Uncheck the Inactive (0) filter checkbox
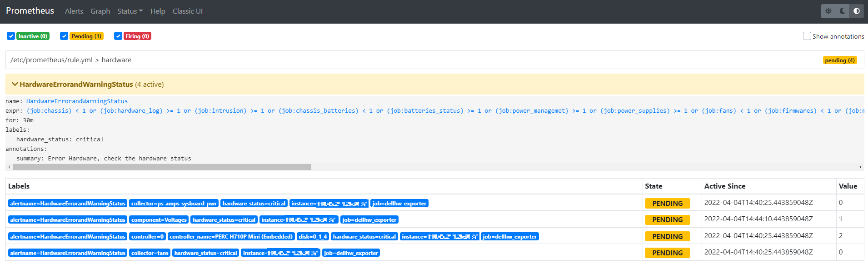 (11, 36)
